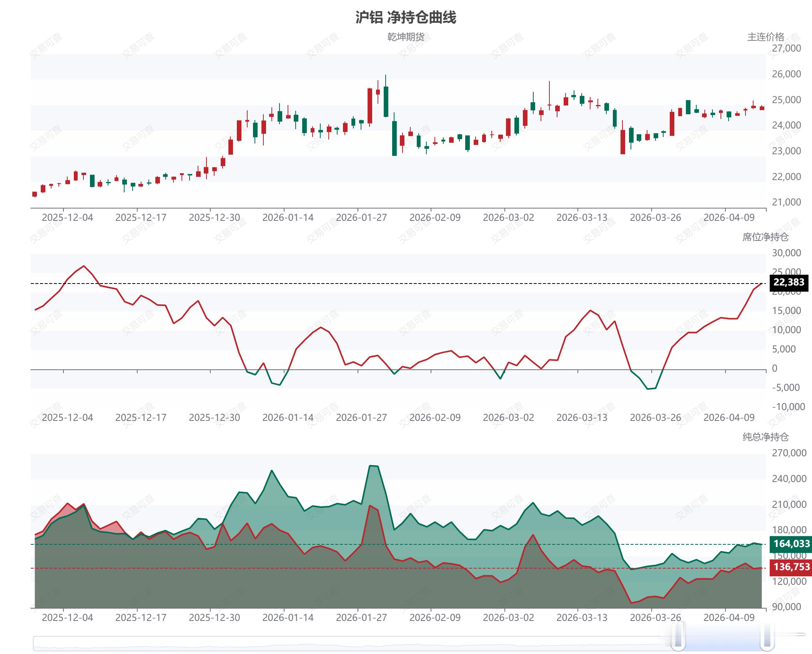Click the 乾坤期货 subtitle text

click(x=406, y=37)
